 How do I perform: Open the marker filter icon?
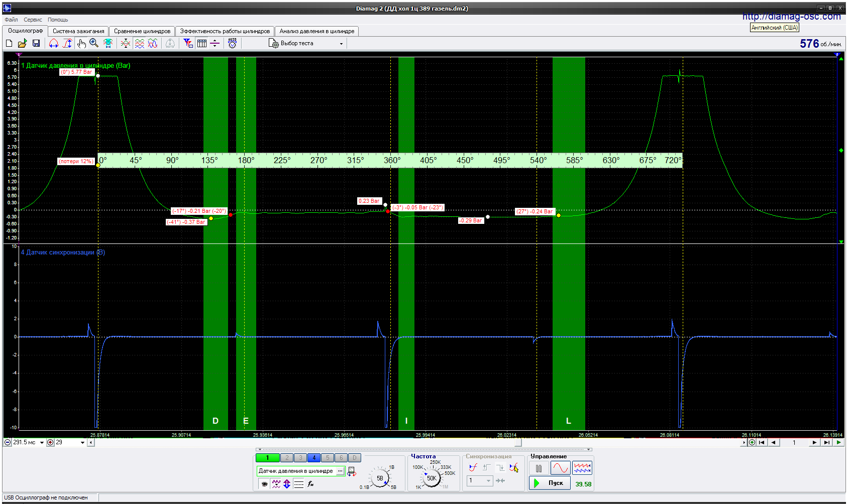coord(188,44)
